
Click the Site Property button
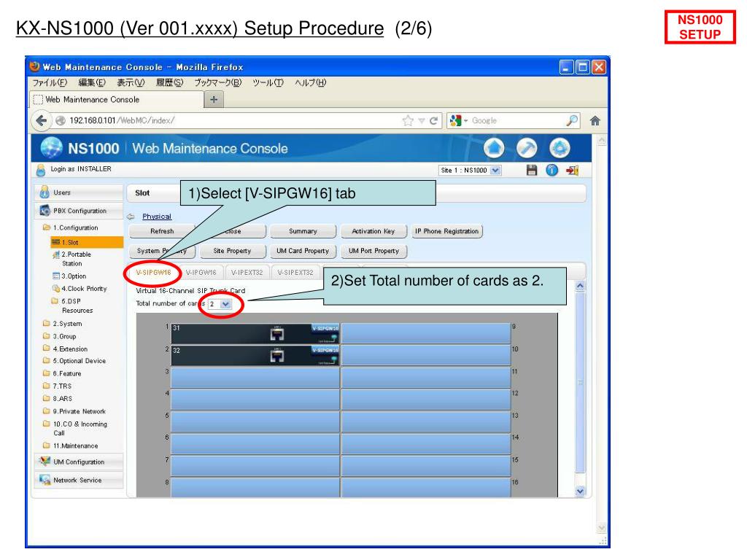[233, 251]
